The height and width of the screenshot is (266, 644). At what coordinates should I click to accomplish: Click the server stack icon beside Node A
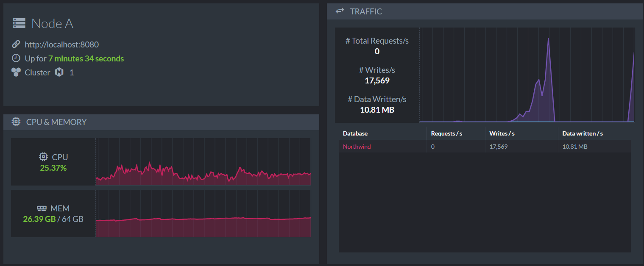[19, 23]
